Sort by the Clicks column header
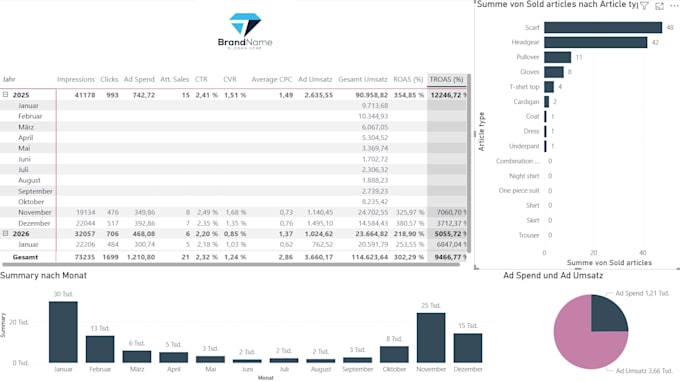680x382 pixels. [x=109, y=79]
